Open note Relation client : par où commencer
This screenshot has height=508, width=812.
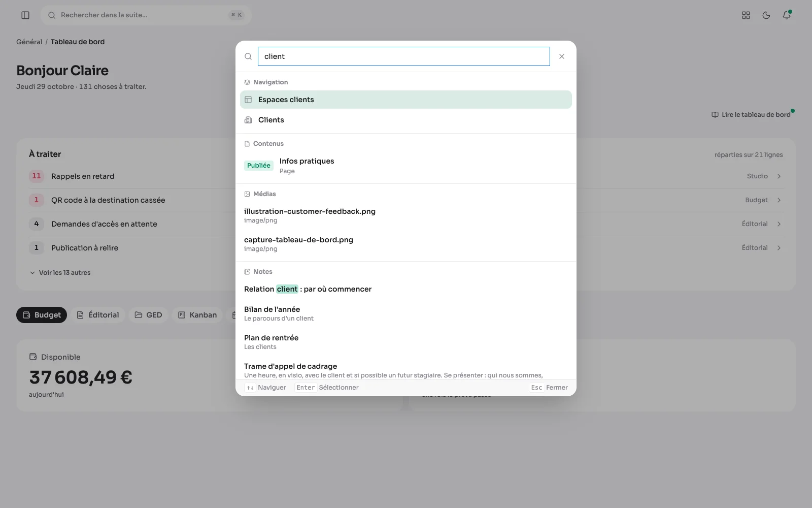tap(406, 289)
